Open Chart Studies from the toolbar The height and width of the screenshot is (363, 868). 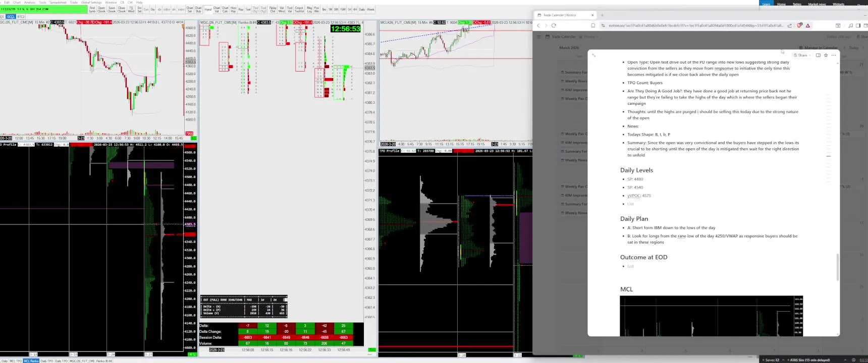tap(198, 10)
